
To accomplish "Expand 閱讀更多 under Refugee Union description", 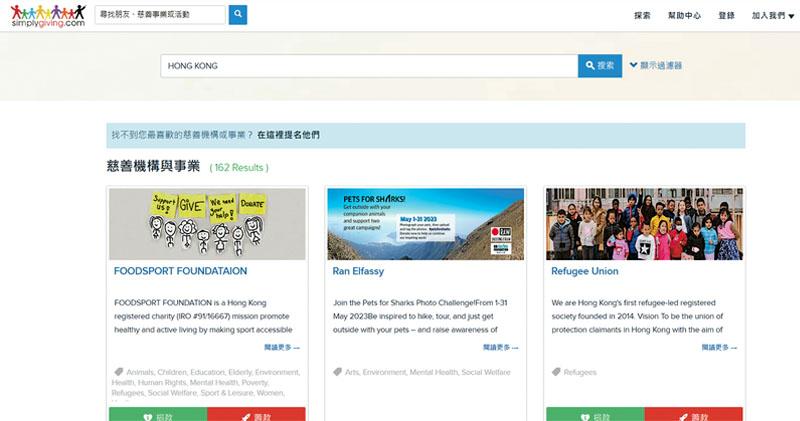I will point(720,348).
